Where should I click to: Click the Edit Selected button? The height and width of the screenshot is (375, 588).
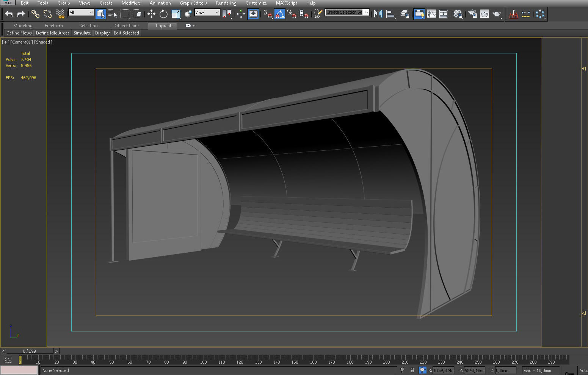[x=127, y=33]
